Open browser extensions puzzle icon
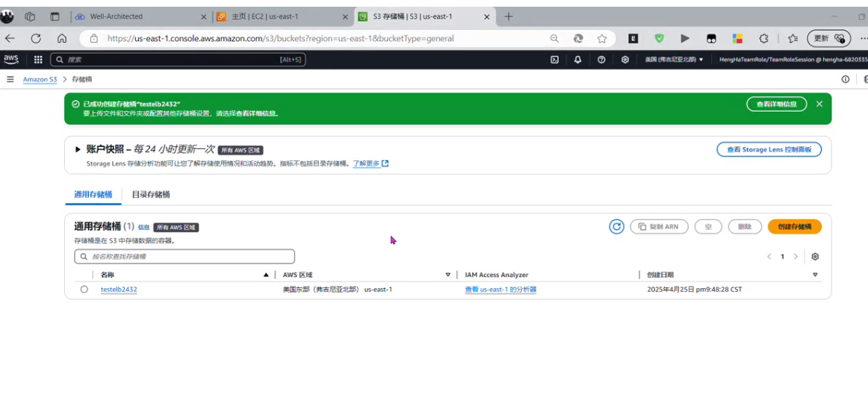 coord(763,39)
